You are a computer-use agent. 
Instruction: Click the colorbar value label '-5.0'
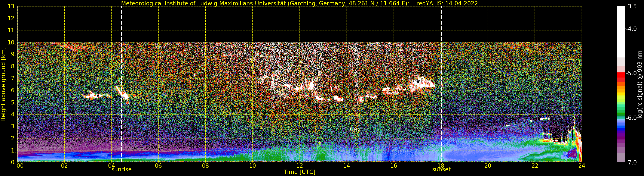(x=631, y=73)
